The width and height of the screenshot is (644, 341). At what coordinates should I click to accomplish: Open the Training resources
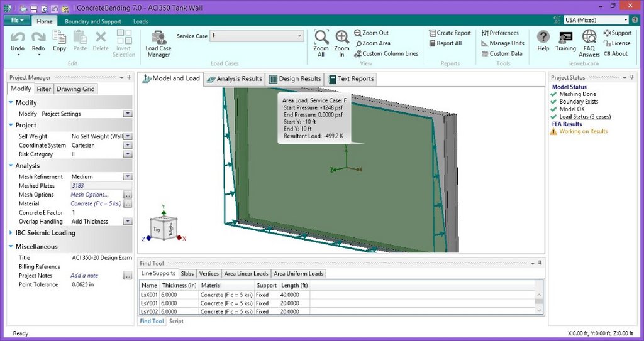(565, 41)
